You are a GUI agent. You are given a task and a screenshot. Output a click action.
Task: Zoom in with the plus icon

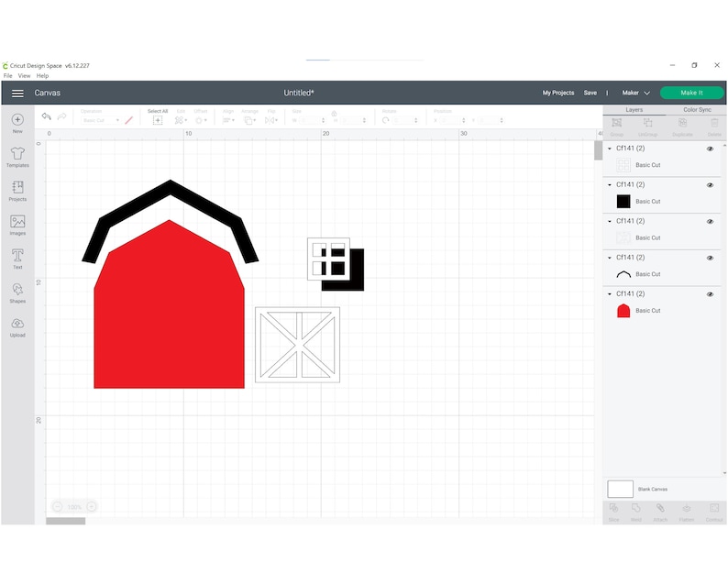point(92,506)
